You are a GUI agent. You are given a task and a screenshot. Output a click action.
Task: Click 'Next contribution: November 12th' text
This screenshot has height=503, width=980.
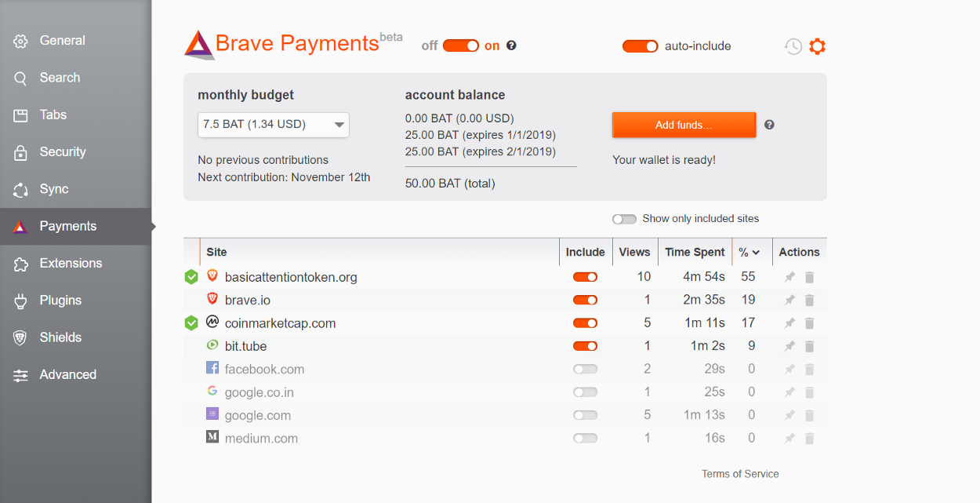pos(284,177)
